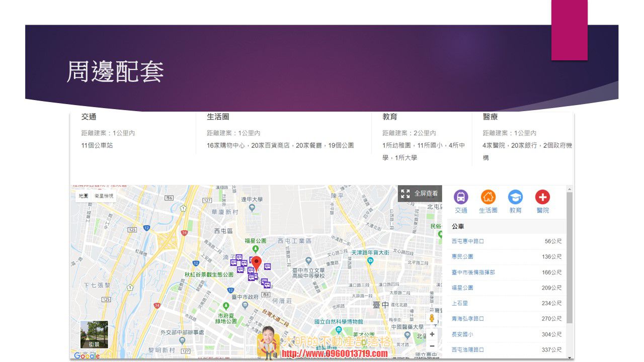Click the Google logo on the map
644x362 pixels.
click(87, 355)
